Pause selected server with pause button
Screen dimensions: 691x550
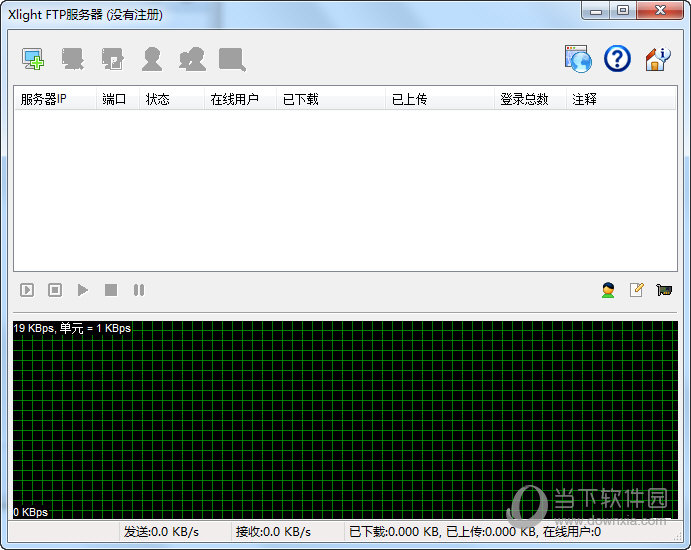click(x=139, y=290)
